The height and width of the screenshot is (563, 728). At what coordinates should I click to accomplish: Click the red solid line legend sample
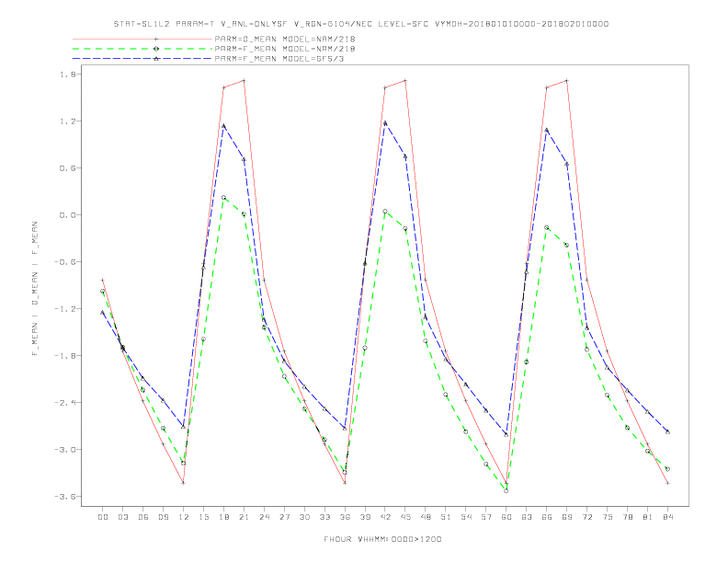142,39
